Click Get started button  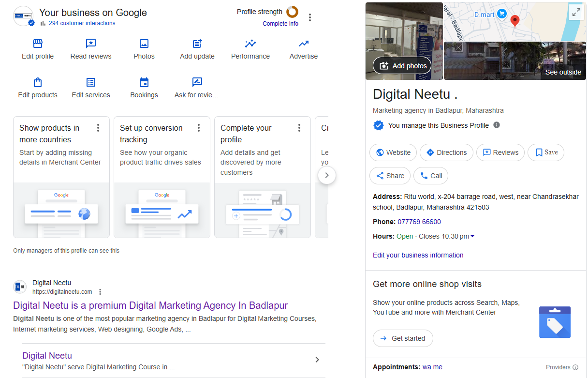point(403,338)
